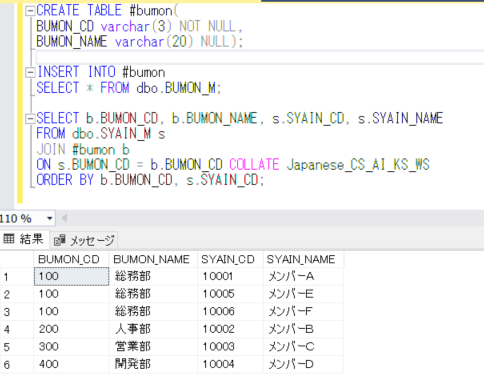
Task: Click the cell with SYAIN_CD 10003
Action: tap(230, 347)
